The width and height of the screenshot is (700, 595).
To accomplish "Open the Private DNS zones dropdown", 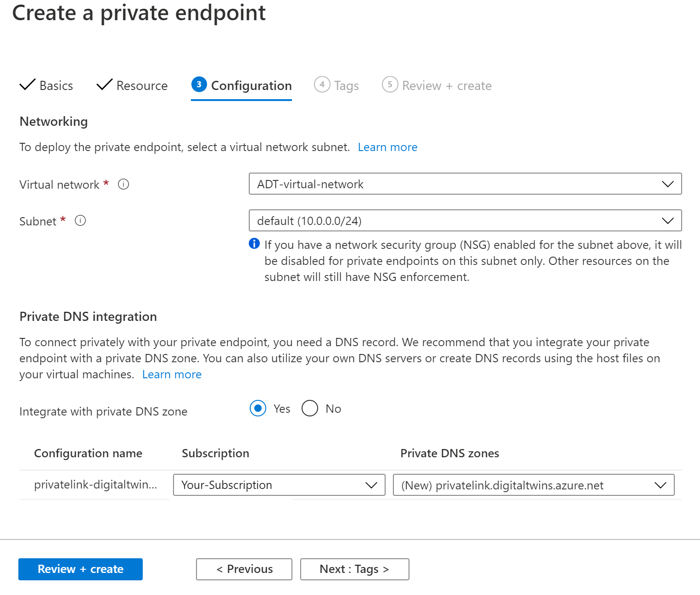I will (x=533, y=485).
